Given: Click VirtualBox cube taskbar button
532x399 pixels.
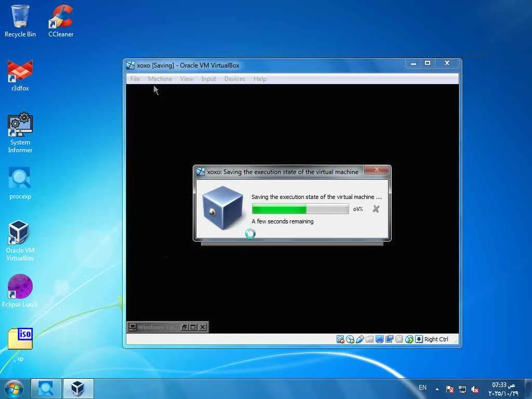Looking at the screenshot, I should click(78, 389).
